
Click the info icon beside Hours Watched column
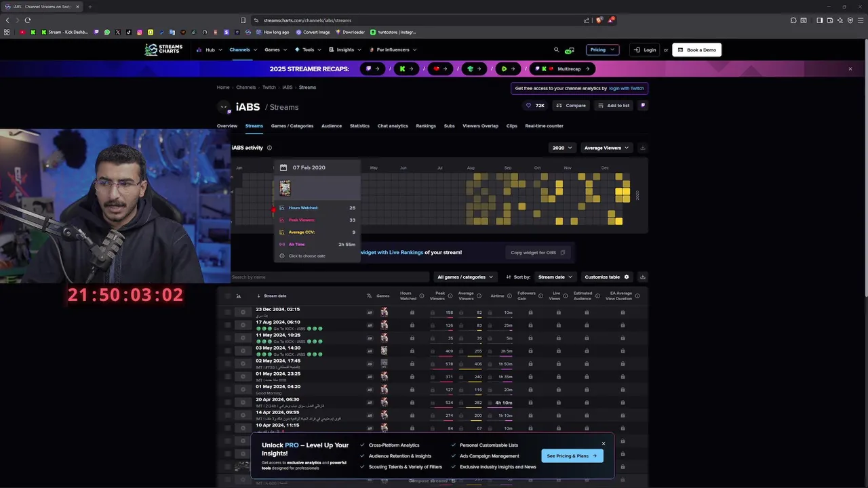[422, 296]
